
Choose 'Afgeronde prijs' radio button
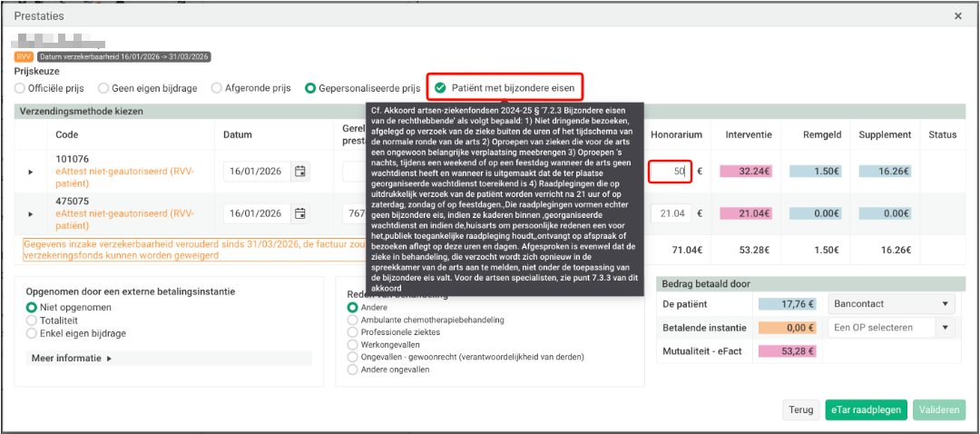(x=217, y=88)
